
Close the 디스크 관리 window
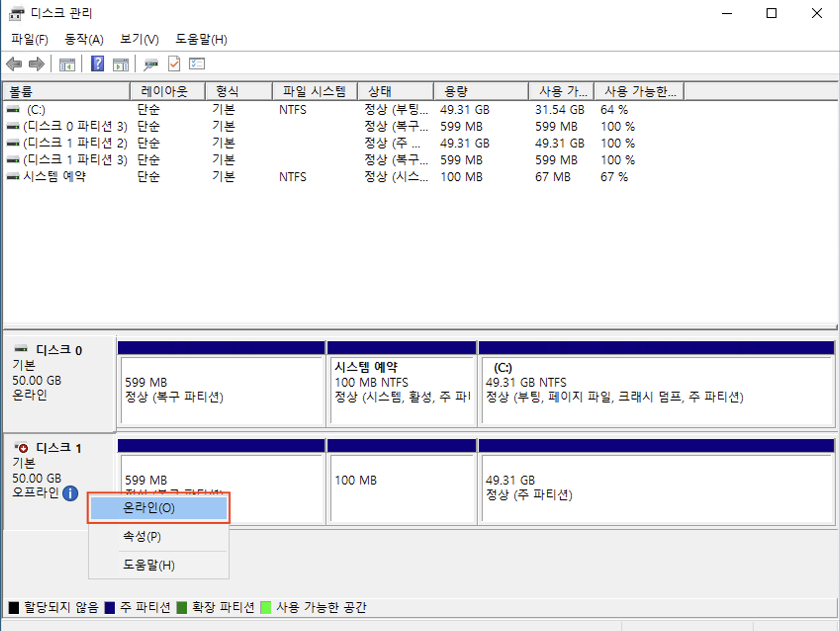(x=817, y=13)
